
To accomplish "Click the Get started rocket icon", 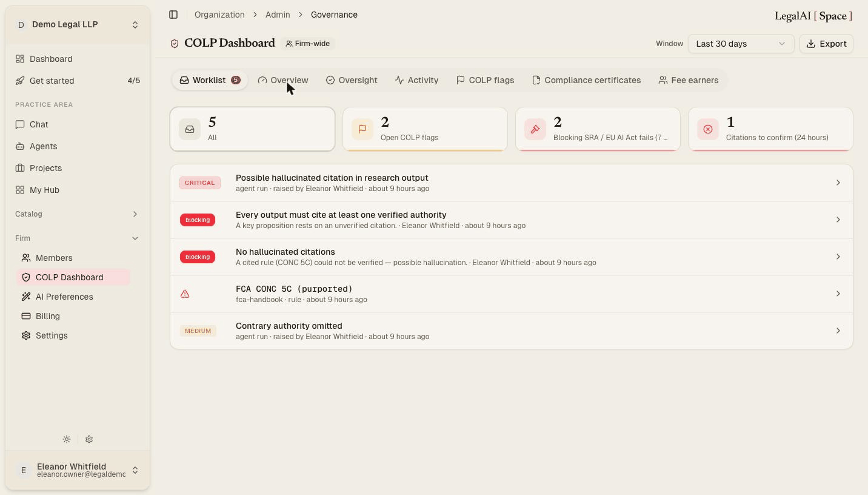I will coord(20,81).
